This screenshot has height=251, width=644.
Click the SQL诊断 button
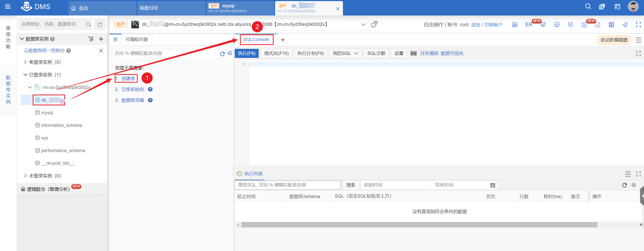click(376, 53)
